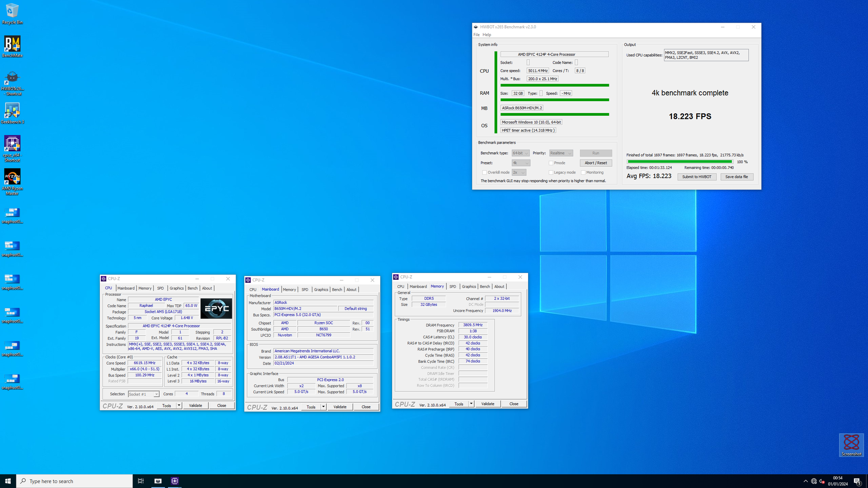Image resolution: width=868 pixels, height=488 pixels.
Task: Click the disabled Run button in HWBOT
Action: point(596,153)
